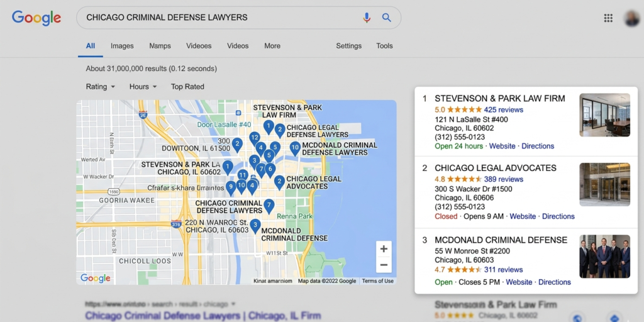Switch to the Videoes tab

click(x=199, y=46)
